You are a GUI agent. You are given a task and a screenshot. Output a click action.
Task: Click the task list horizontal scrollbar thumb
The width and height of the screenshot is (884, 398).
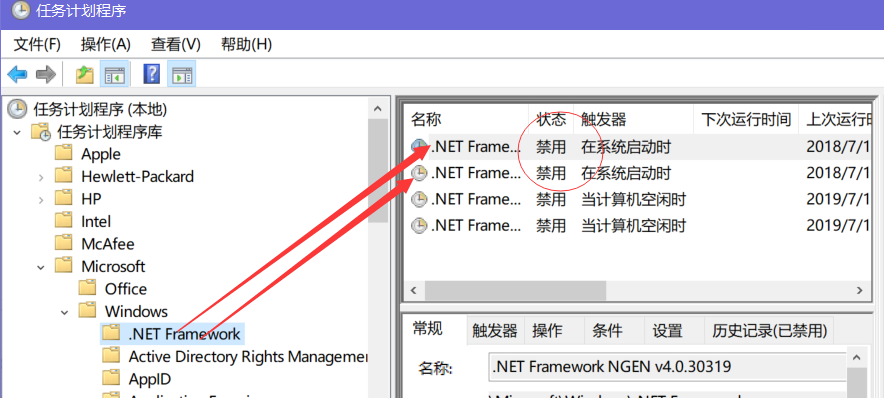(515, 290)
